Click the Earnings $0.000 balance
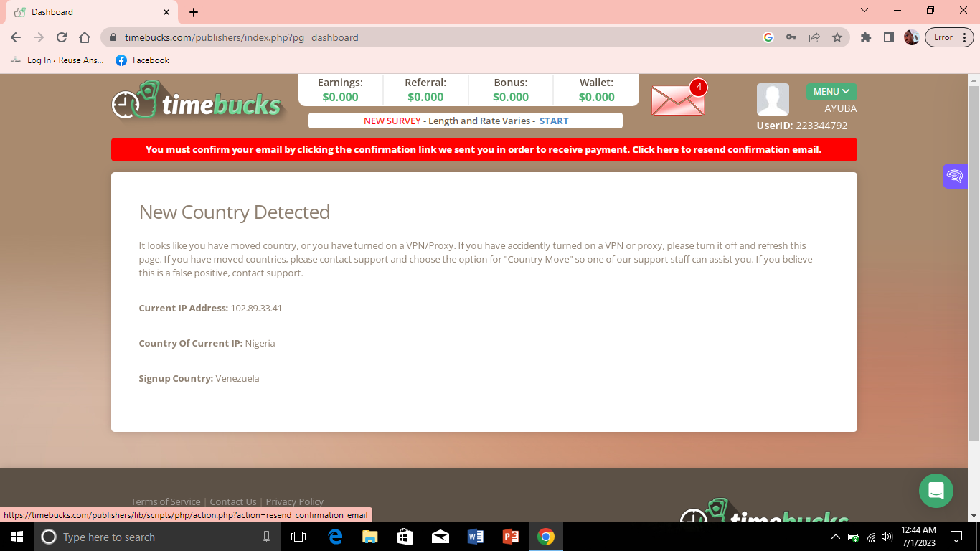This screenshot has width=980, height=551. pyautogui.click(x=340, y=90)
